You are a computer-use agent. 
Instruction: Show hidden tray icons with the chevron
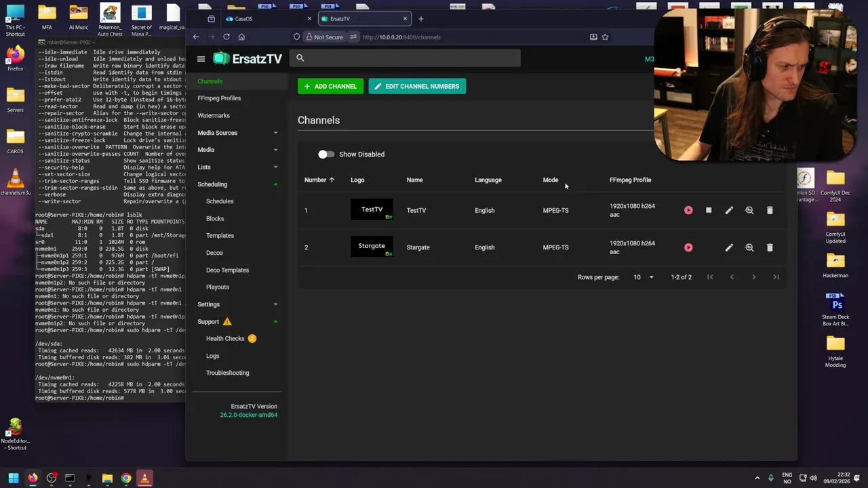tap(757, 479)
